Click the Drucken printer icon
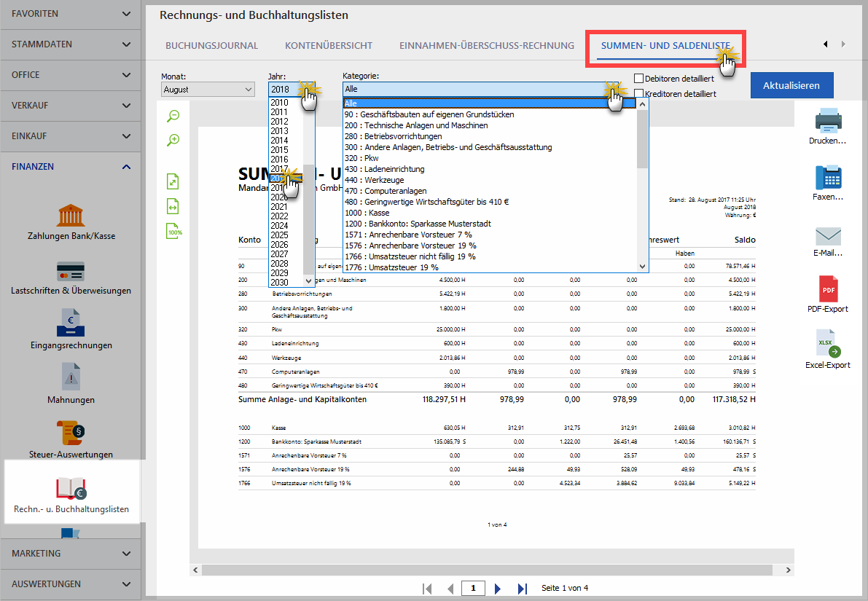Viewport: 868px width, 601px height. pyautogui.click(x=828, y=121)
